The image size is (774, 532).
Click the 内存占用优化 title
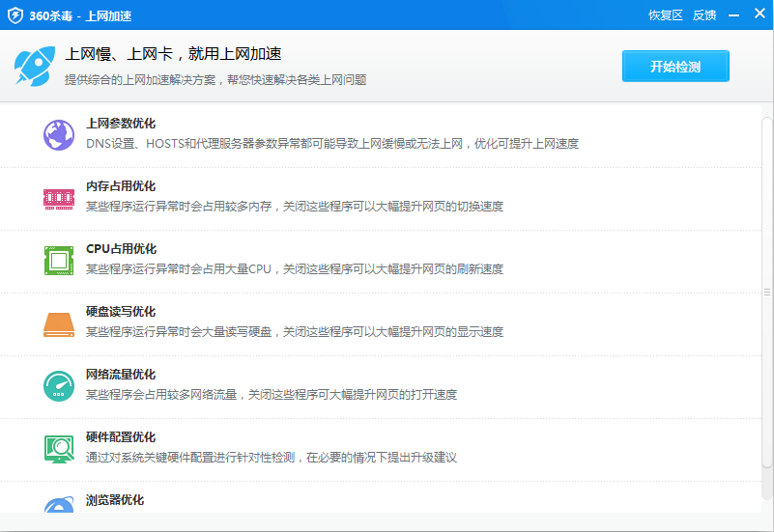tap(121, 186)
